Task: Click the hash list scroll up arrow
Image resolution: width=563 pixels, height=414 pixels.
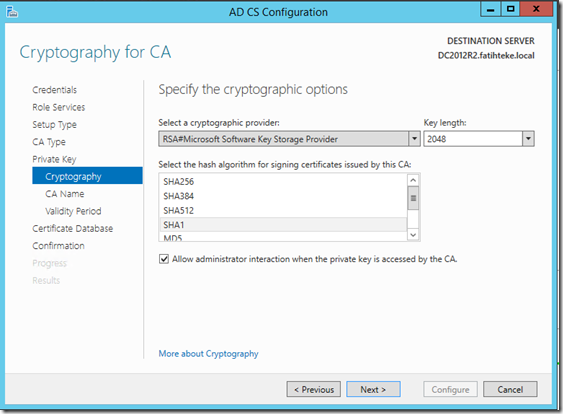Action: (x=413, y=180)
